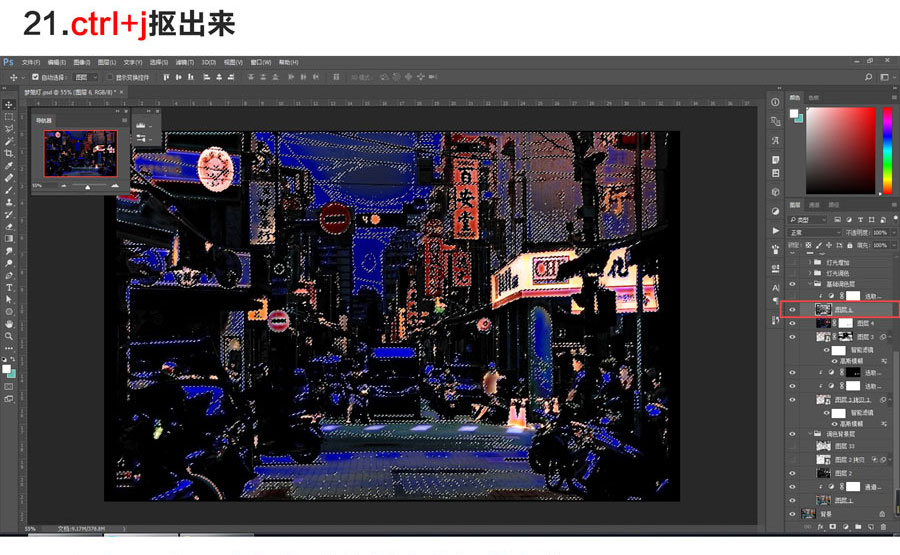Expand the 灯光调色 layer group
Viewport: 900px width, 555px height.
click(x=810, y=273)
